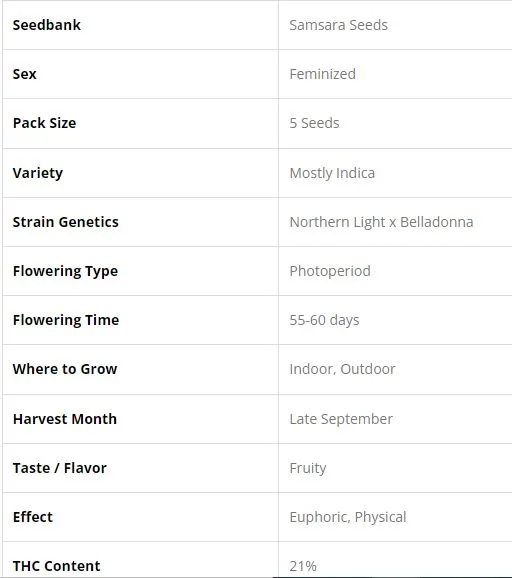Click the Photoperiod flowering type value
This screenshot has height=578, width=512.
(330, 271)
